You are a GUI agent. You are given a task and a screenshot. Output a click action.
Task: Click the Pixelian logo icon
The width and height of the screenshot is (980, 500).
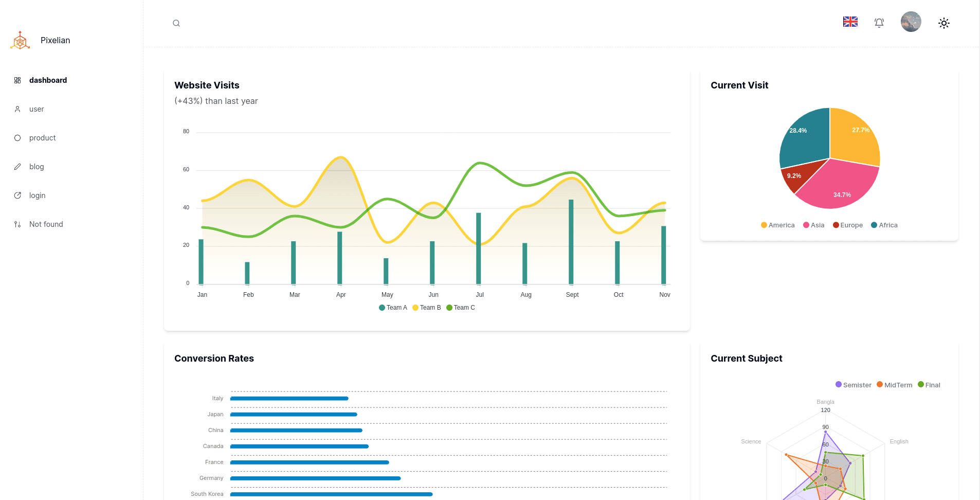tap(20, 40)
